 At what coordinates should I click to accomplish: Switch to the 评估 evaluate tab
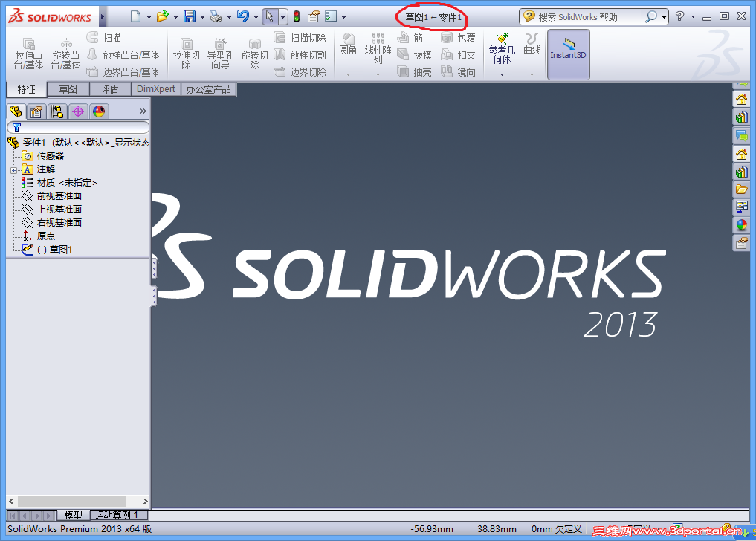click(110, 89)
